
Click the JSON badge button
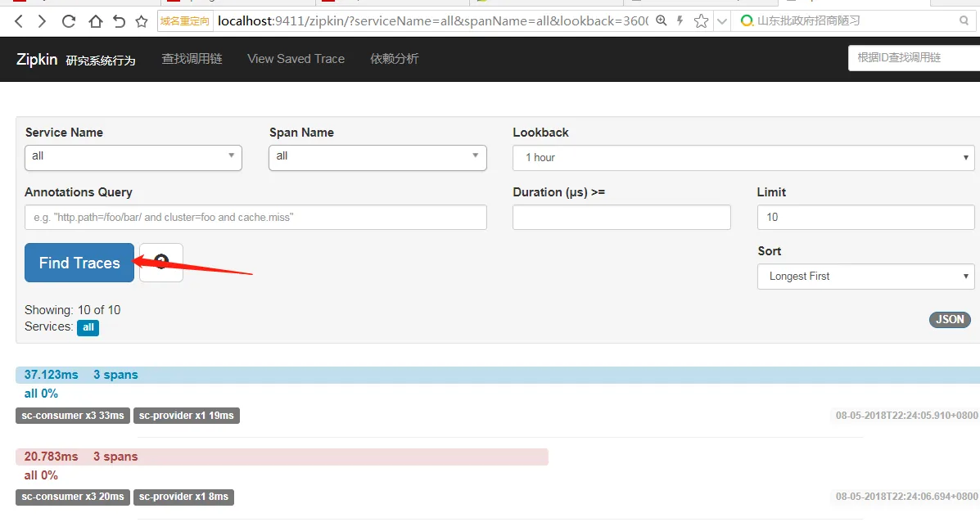point(950,320)
